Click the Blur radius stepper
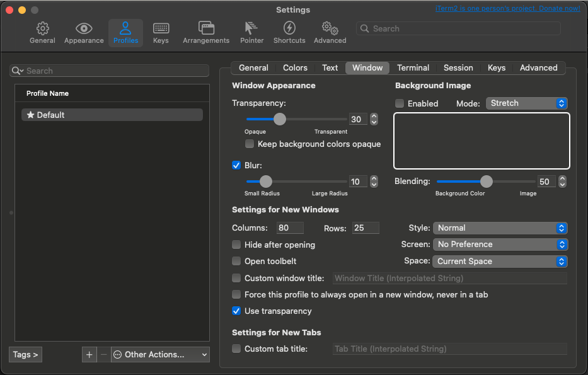 click(374, 182)
